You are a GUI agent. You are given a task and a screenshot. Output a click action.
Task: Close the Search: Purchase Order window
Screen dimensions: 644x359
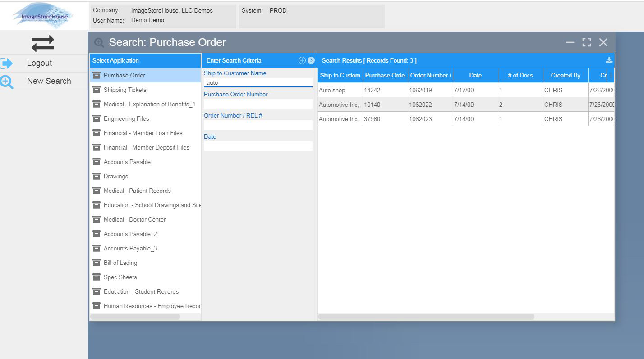603,42
